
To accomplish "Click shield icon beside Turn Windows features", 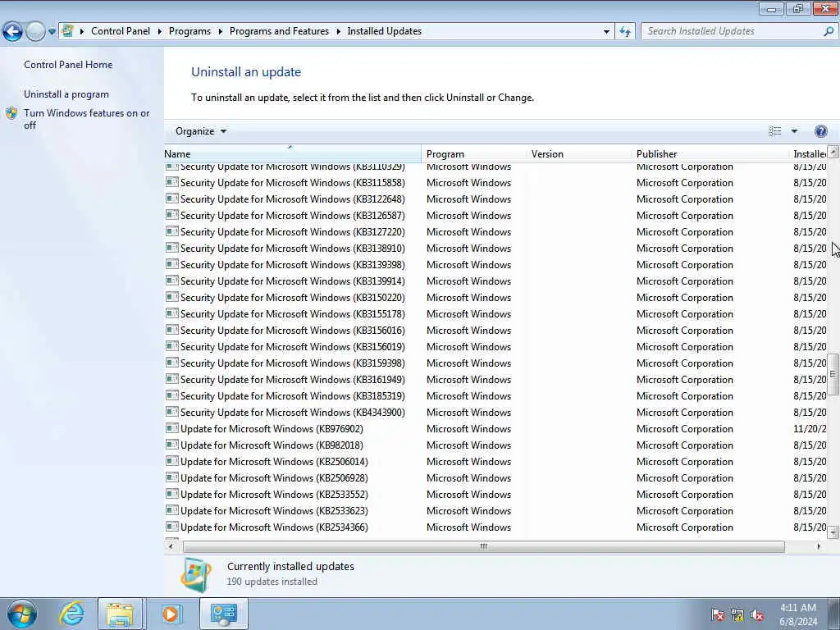I will pyautogui.click(x=11, y=113).
